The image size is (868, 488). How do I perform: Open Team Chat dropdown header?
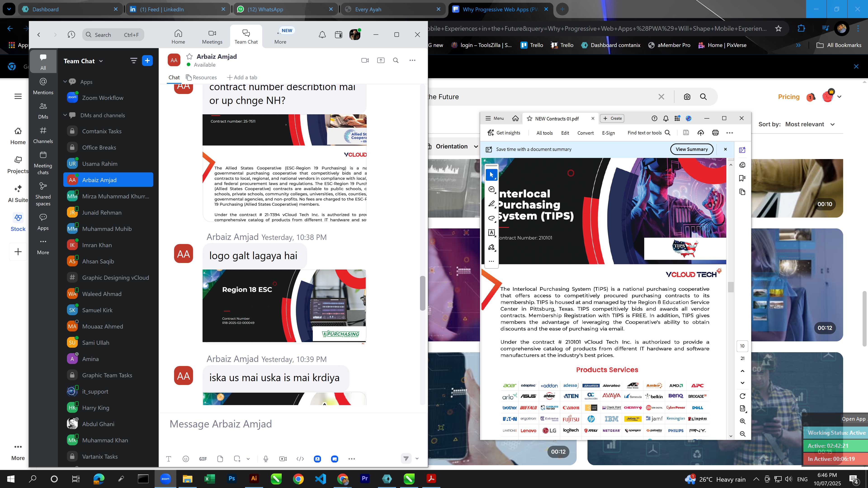coord(83,61)
